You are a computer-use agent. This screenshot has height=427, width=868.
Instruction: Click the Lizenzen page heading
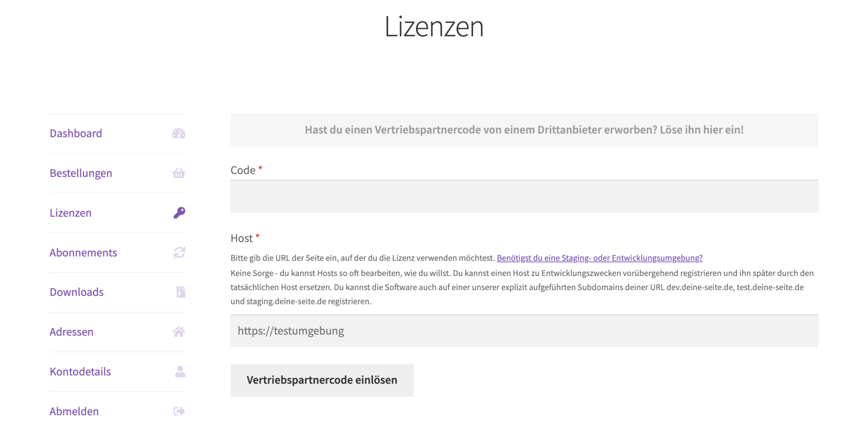(434, 26)
